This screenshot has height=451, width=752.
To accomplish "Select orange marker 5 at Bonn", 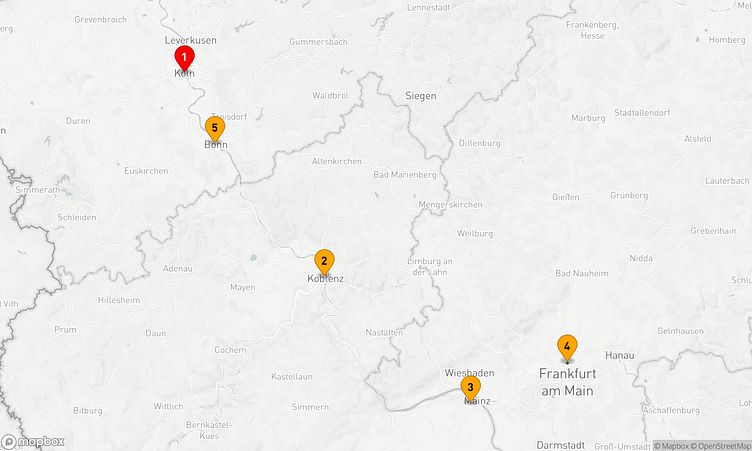I will pyautogui.click(x=215, y=129).
